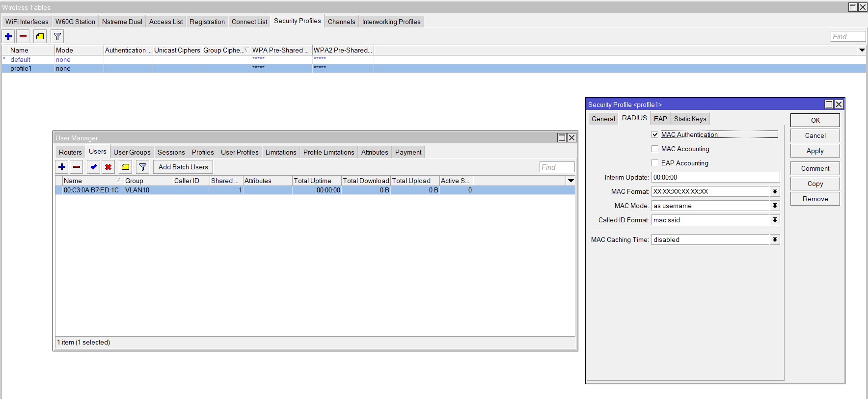Viewport: 868px width, 399px height.
Task: Open Interworking Profiles tab
Action: tap(391, 22)
